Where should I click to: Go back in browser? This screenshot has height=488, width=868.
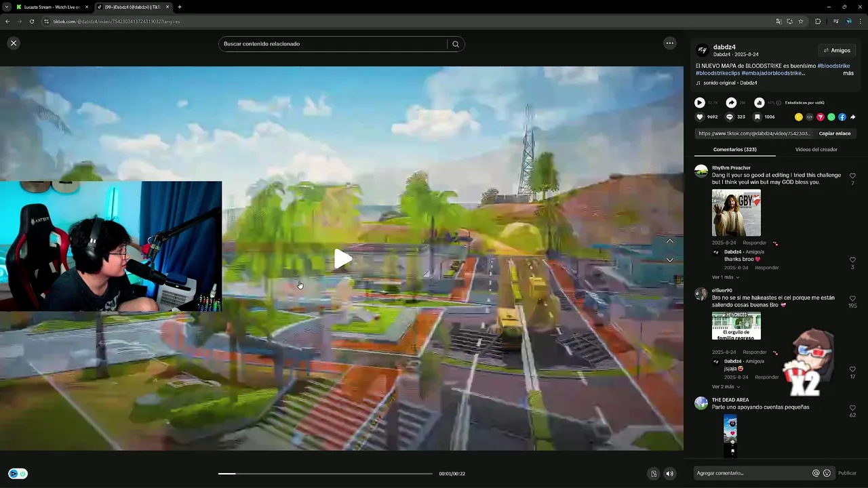coord(7,22)
